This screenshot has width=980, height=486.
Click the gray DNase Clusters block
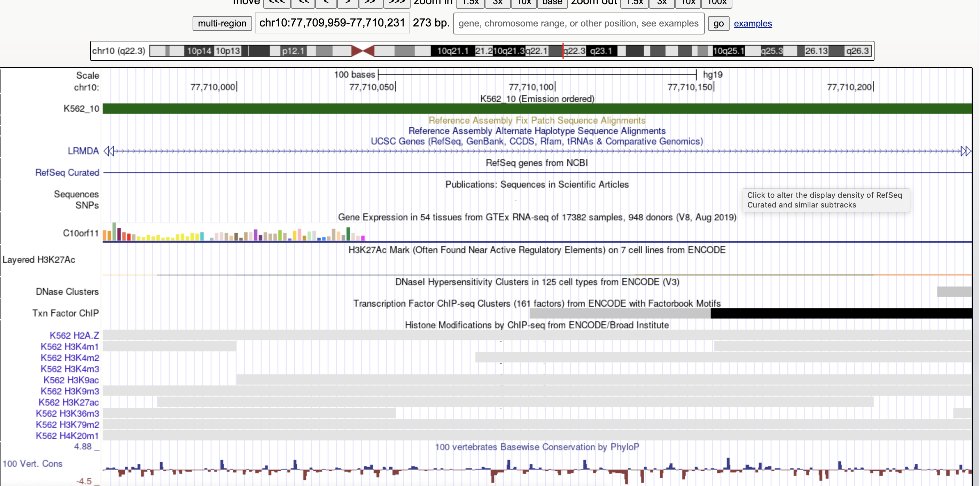pyautogui.click(x=954, y=292)
